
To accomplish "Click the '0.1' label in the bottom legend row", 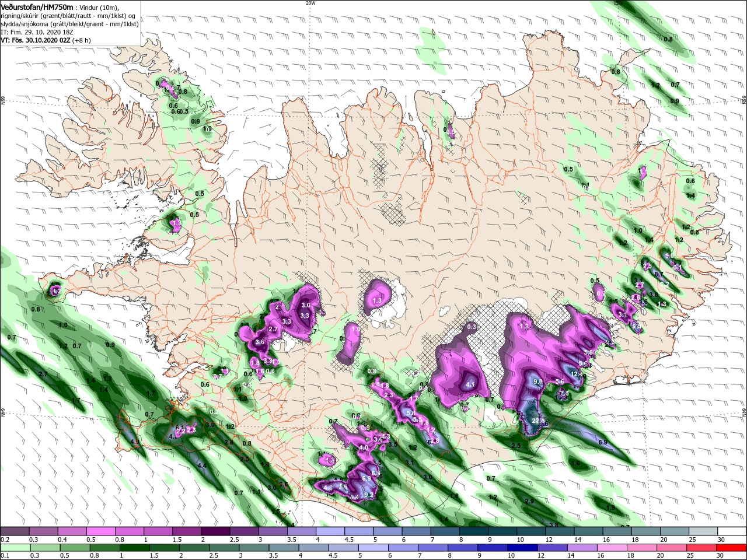I will [5, 556].
